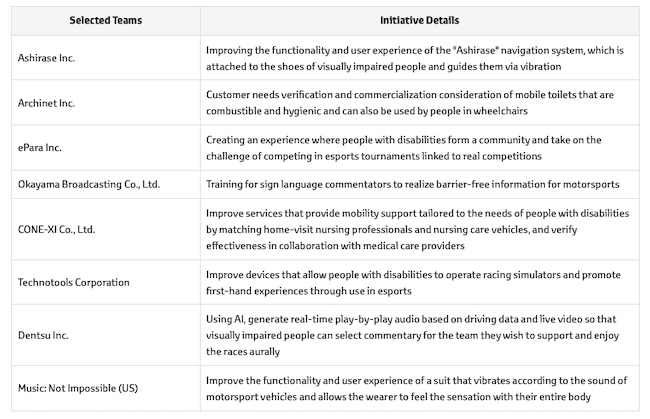
Task: Select the CONE-XI Co., Ltd. cell
Action: point(58,229)
